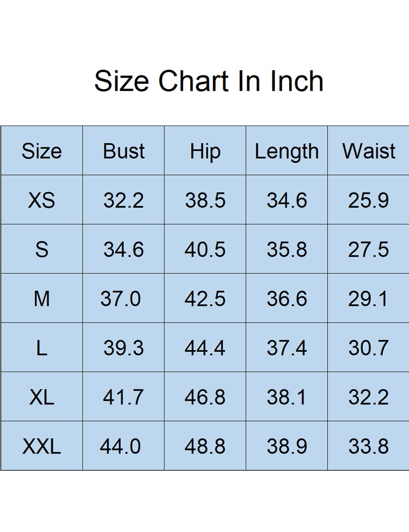
Task: Select the Size column header
Action: pyautogui.click(x=42, y=151)
